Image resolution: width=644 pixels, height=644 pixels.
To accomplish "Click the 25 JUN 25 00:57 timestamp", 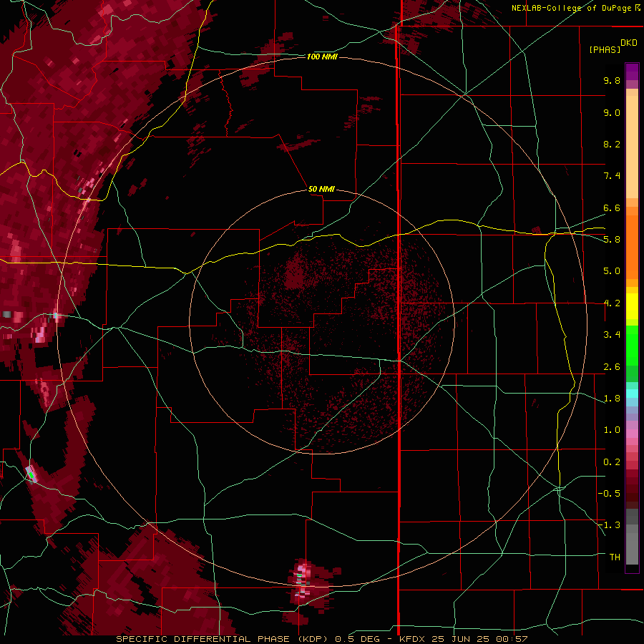I will pyautogui.click(x=479, y=639).
